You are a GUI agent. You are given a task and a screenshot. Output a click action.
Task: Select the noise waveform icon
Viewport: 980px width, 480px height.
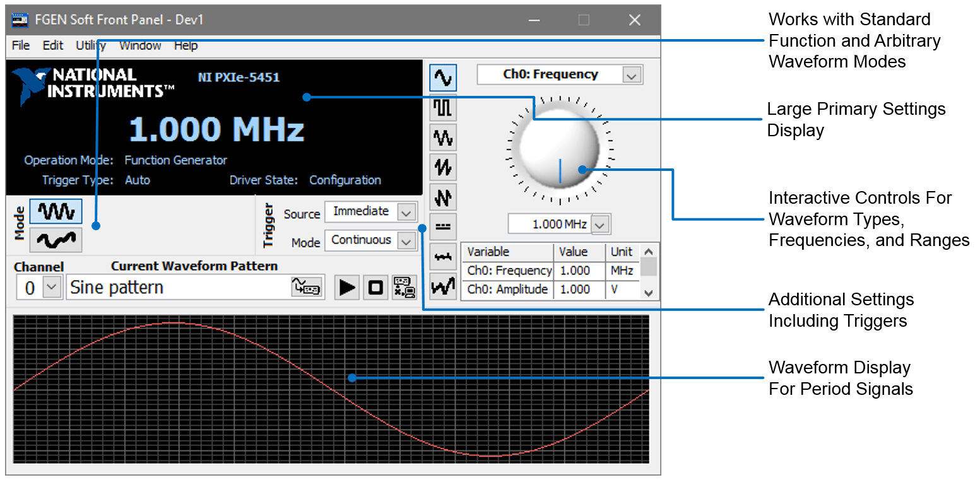(x=443, y=257)
